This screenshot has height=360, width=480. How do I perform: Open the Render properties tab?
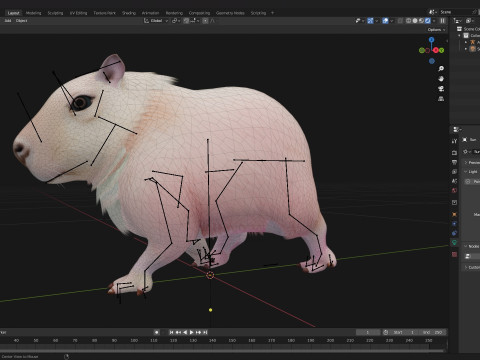454,153
